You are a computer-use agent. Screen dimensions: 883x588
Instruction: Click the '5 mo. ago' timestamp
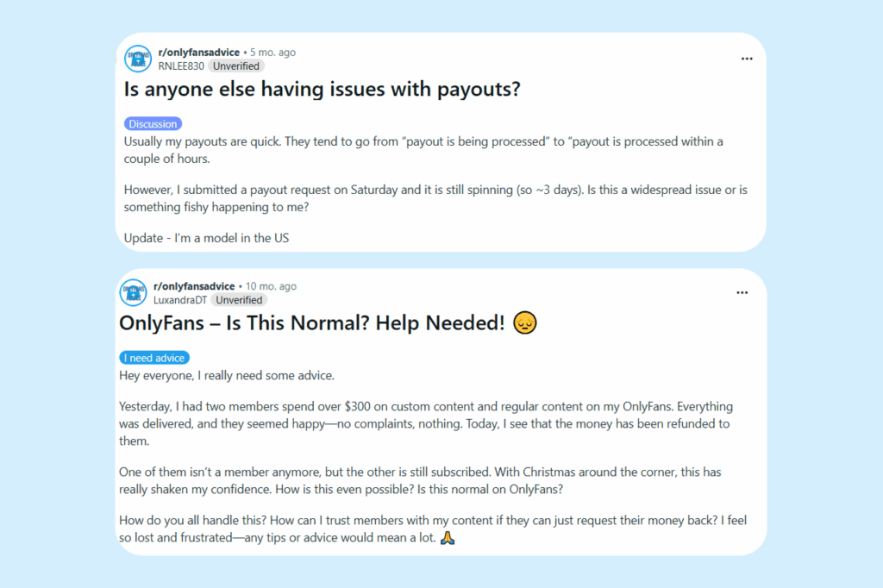click(x=273, y=53)
